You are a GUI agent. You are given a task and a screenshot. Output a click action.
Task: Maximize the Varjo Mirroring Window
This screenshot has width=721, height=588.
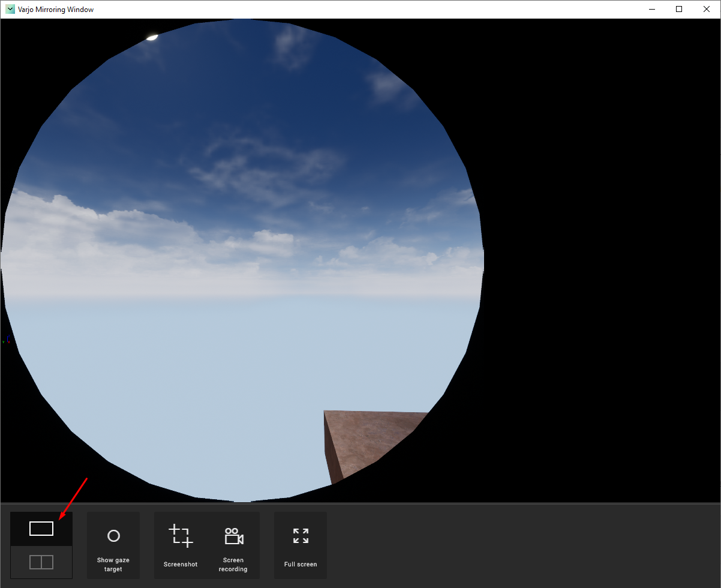(x=679, y=9)
